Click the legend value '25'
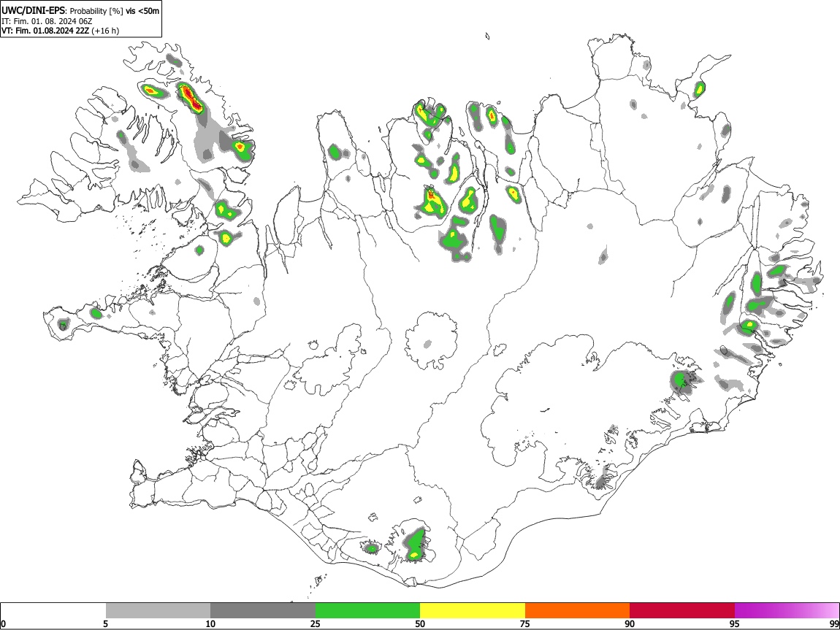 [316, 624]
